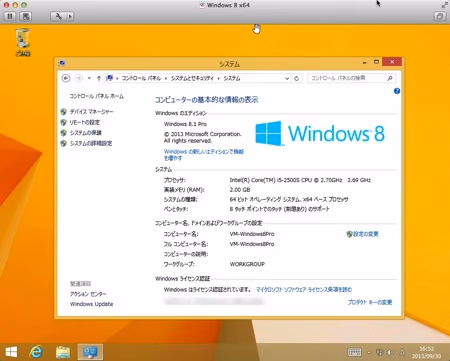Image resolution: width=450 pixels, height=361 pixels.
Task: Open File Explorer from the taskbar
Action: [x=63, y=352]
